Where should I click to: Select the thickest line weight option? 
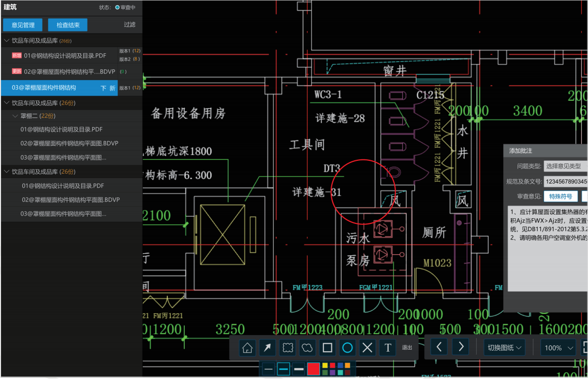coord(299,369)
